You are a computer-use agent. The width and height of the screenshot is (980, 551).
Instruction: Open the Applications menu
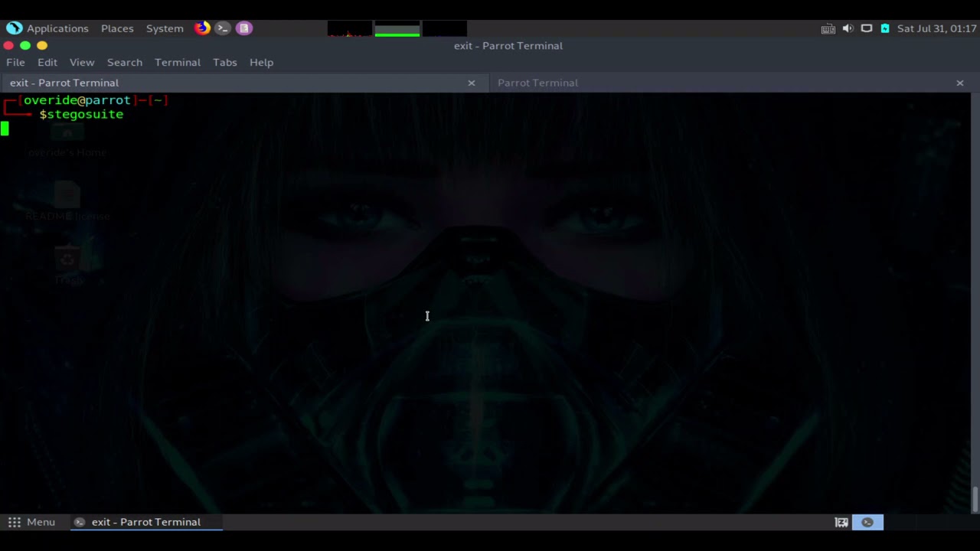pos(57,28)
